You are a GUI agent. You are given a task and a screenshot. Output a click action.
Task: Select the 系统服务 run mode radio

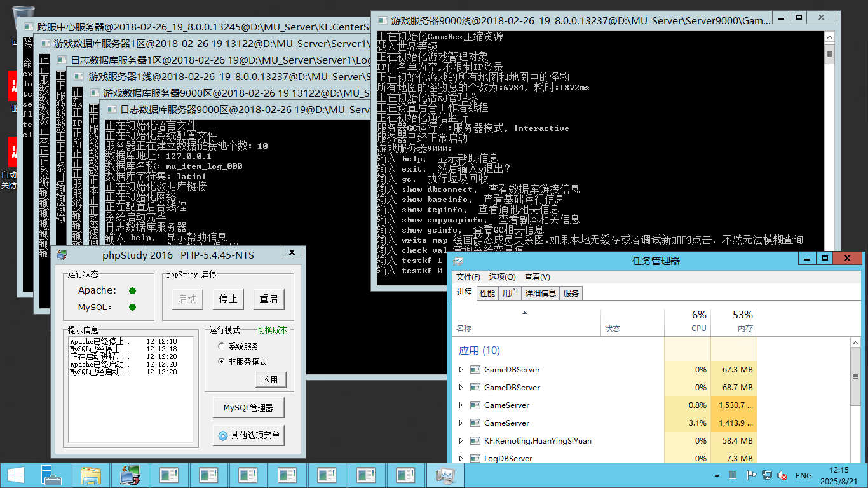click(x=221, y=346)
